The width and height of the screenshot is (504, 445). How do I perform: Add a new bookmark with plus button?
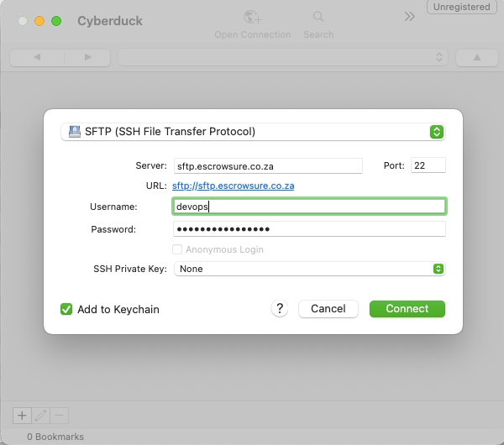click(22, 416)
